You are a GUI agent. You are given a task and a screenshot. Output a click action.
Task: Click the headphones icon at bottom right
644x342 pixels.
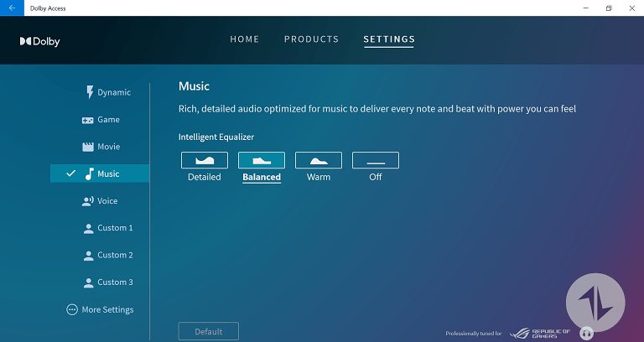[587, 333]
